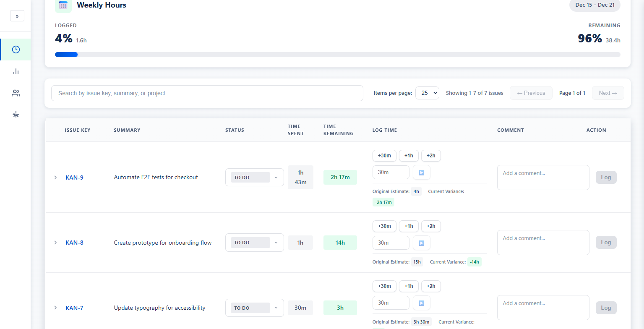Image resolution: width=644 pixels, height=329 pixels.
Task: Click the sprint/burst icon at sidebar bottom
Action: [16, 114]
